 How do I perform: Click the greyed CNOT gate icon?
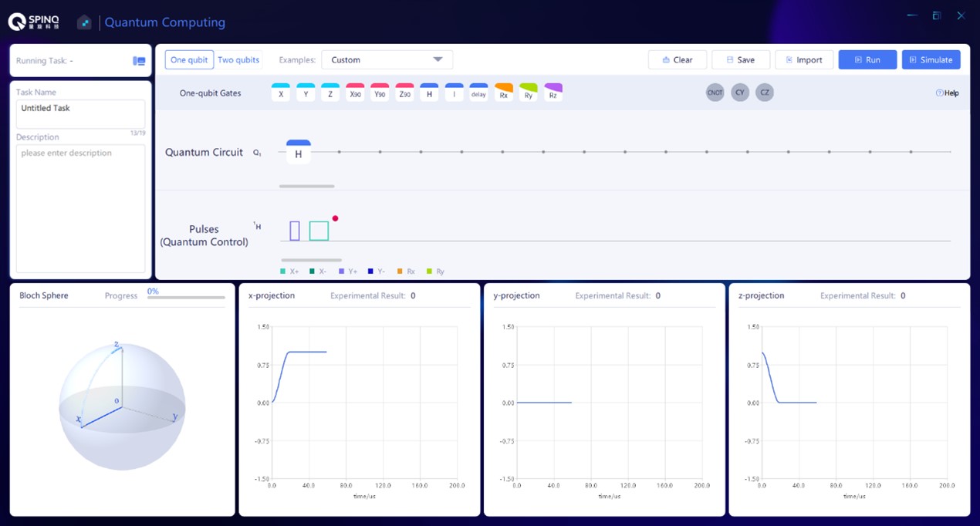[x=715, y=93]
